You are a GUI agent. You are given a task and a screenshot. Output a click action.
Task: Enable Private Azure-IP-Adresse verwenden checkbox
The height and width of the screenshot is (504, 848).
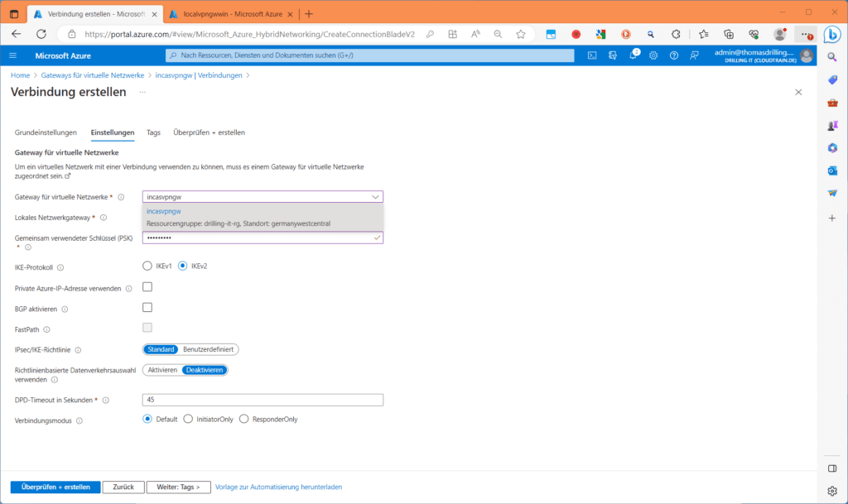point(147,287)
